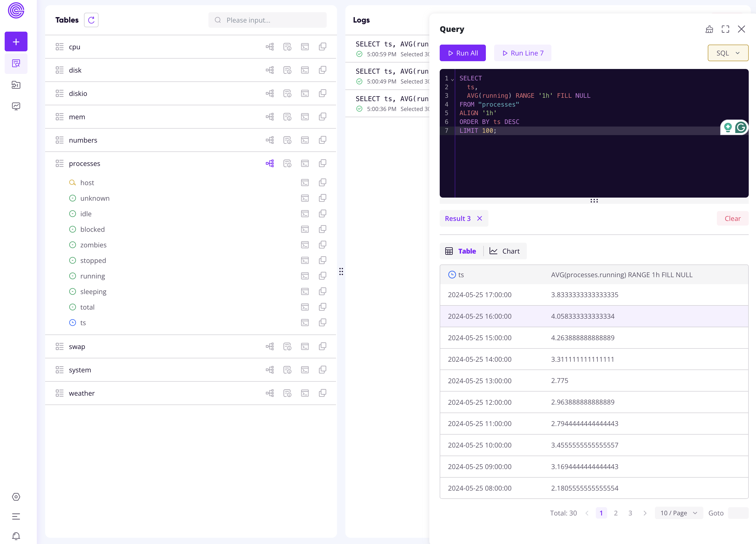Click the expand Query panel icon
This screenshot has width=756, height=544.
(x=725, y=29)
